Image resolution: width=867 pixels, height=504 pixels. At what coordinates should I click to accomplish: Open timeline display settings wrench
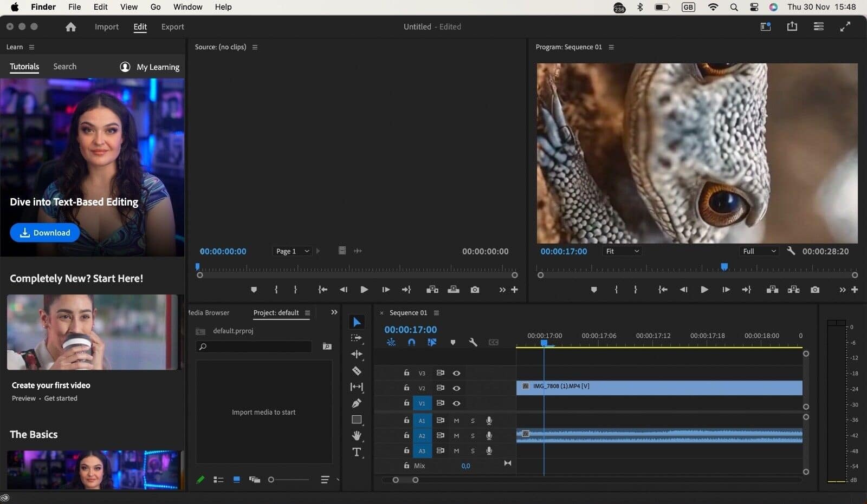pos(473,342)
